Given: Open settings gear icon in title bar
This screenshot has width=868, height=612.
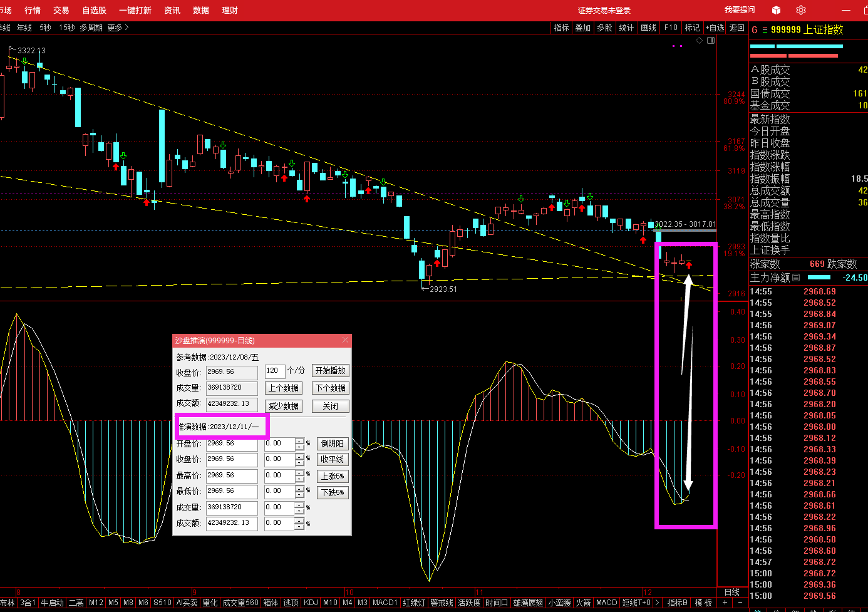Looking at the screenshot, I should click(801, 10).
